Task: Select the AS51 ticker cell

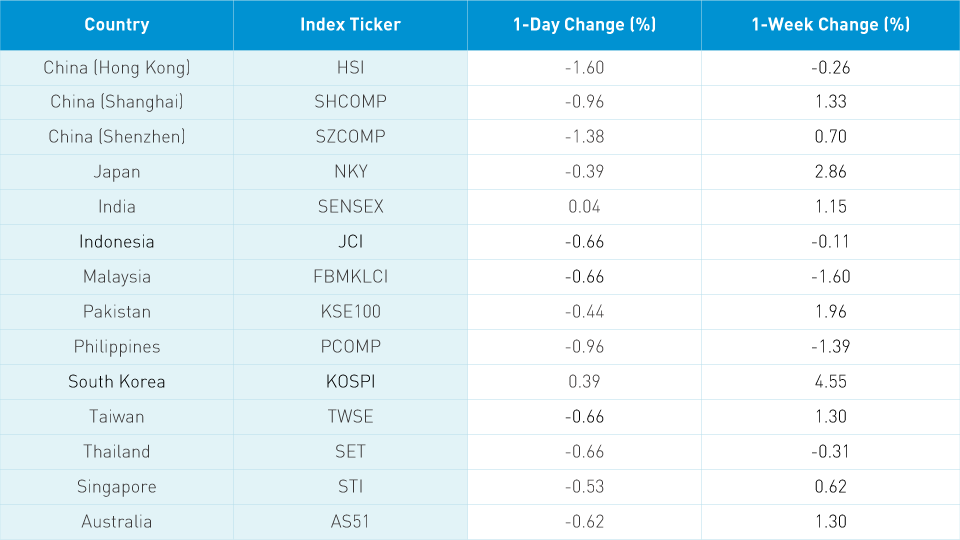Action: click(350, 522)
